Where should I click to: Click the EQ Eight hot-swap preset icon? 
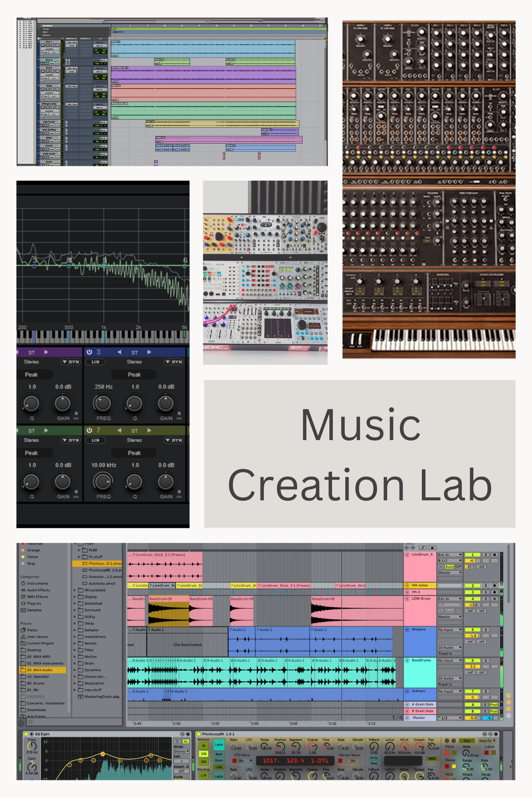[182, 734]
